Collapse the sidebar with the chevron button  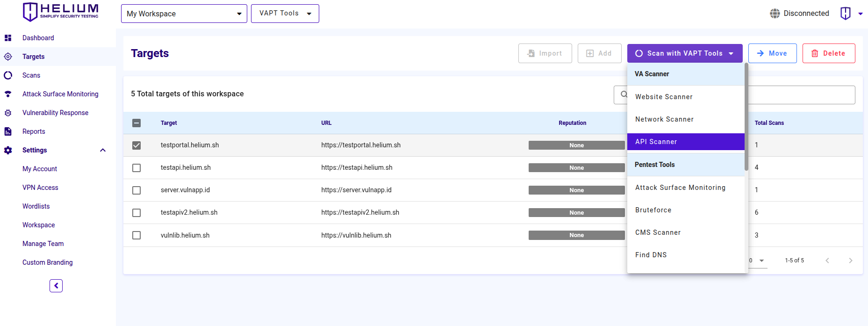point(56,286)
